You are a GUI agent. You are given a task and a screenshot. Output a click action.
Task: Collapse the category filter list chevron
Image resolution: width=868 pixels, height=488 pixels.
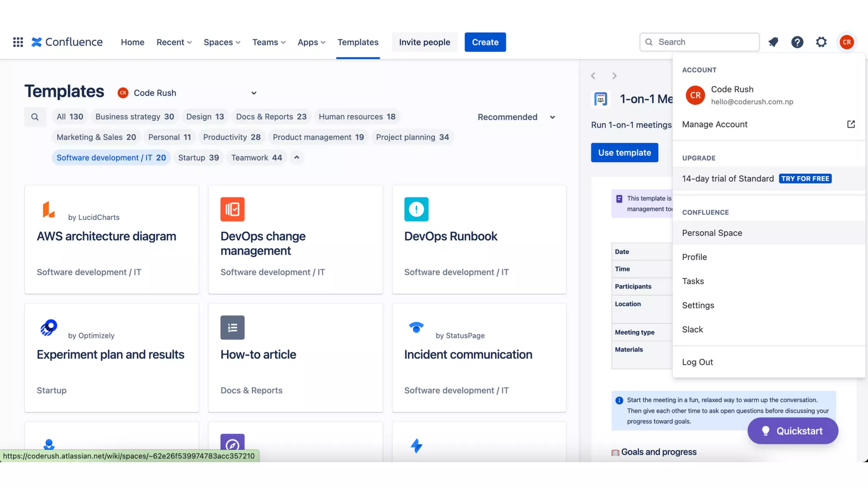297,158
